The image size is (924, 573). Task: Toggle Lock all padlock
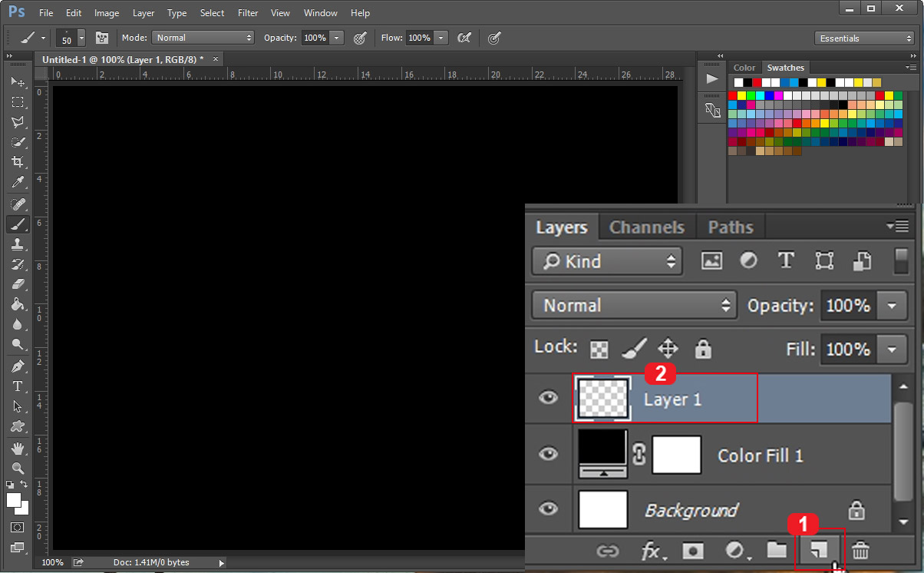pos(703,349)
